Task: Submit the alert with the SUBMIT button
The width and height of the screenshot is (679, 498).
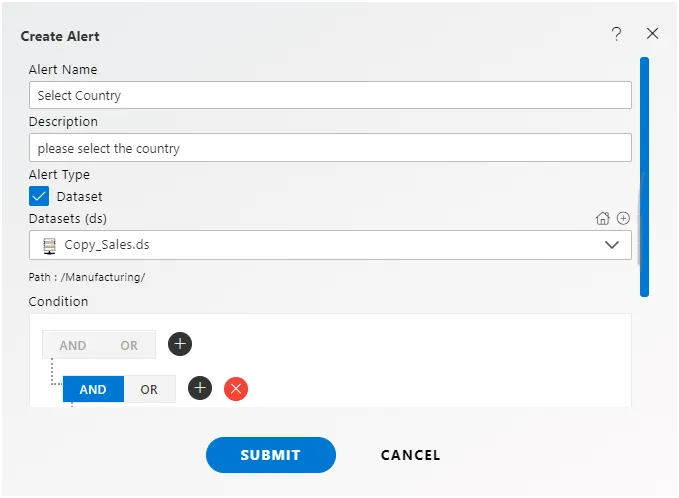Action: (271, 455)
